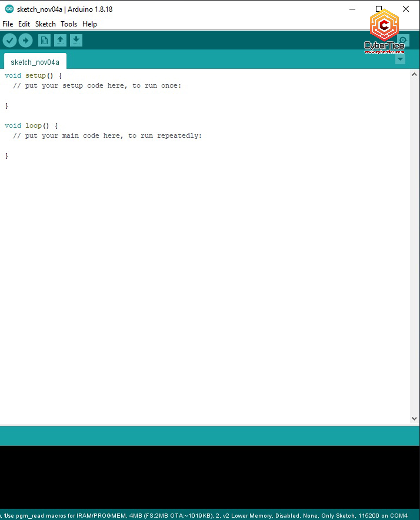Click the editor scrollbar down arrow
This screenshot has width=420, height=520.
(x=414, y=419)
